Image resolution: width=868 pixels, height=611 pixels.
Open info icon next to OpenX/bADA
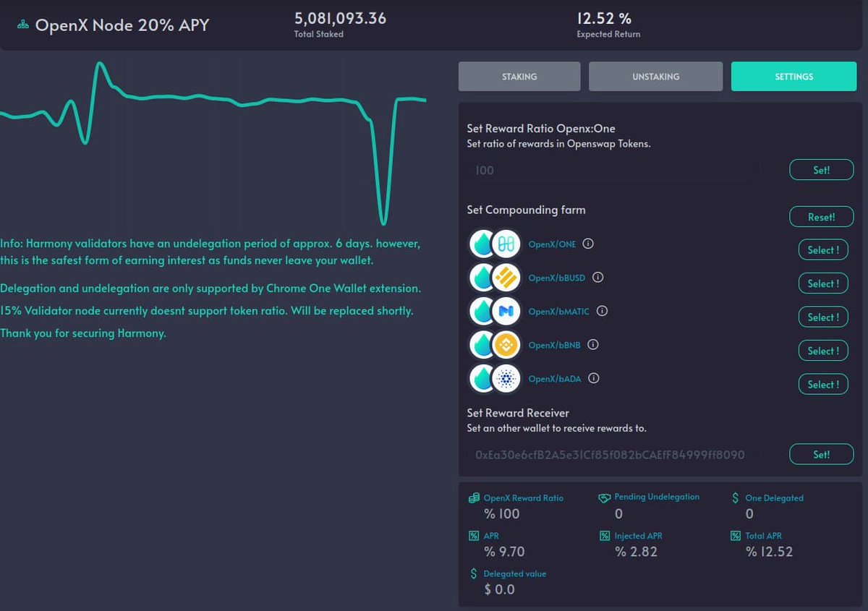(594, 378)
